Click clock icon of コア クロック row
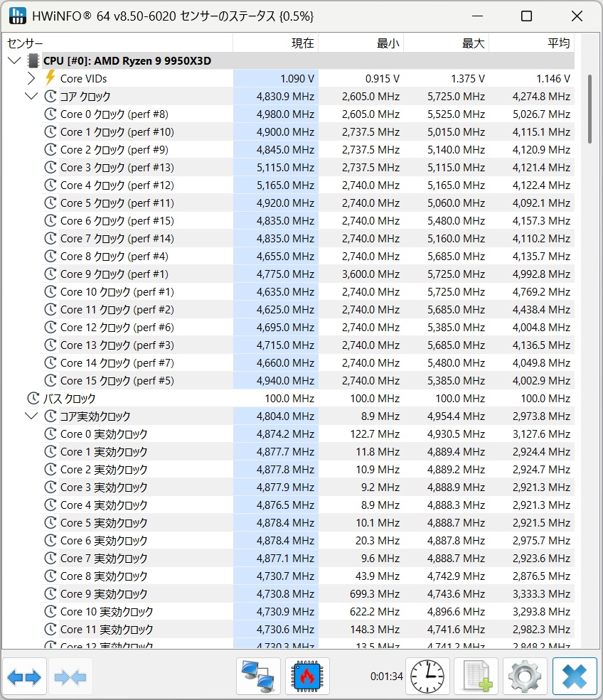The image size is (603, 700). click(50, 96)
